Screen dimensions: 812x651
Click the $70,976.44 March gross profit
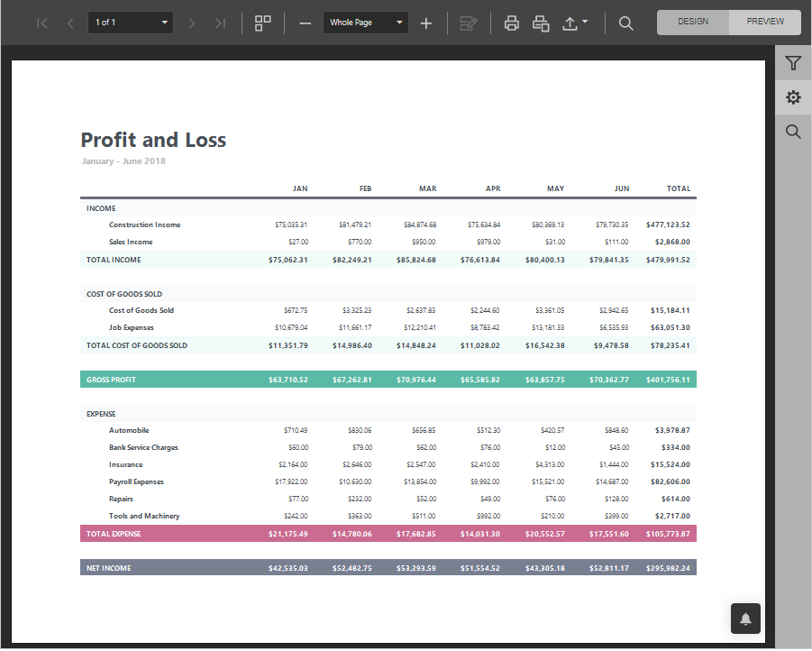pos(416,380)
